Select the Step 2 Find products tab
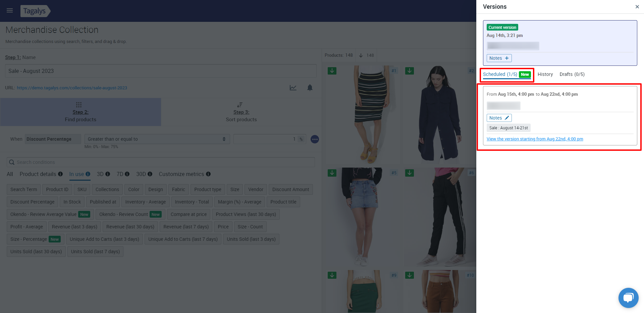644x313 pixels. (x=80, y=112)
